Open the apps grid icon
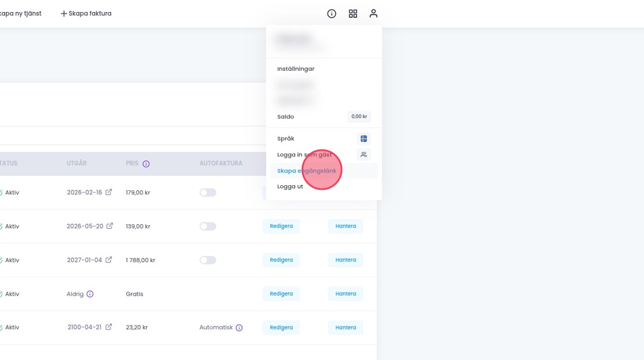644x360 pixels. tap(353, 14)
